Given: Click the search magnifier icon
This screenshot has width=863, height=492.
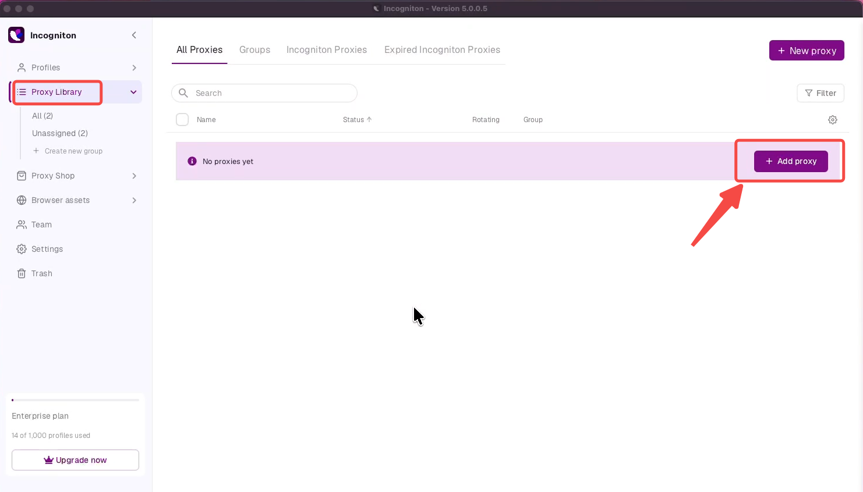Looking at the screenshot, I should click(x=183, y=93).
